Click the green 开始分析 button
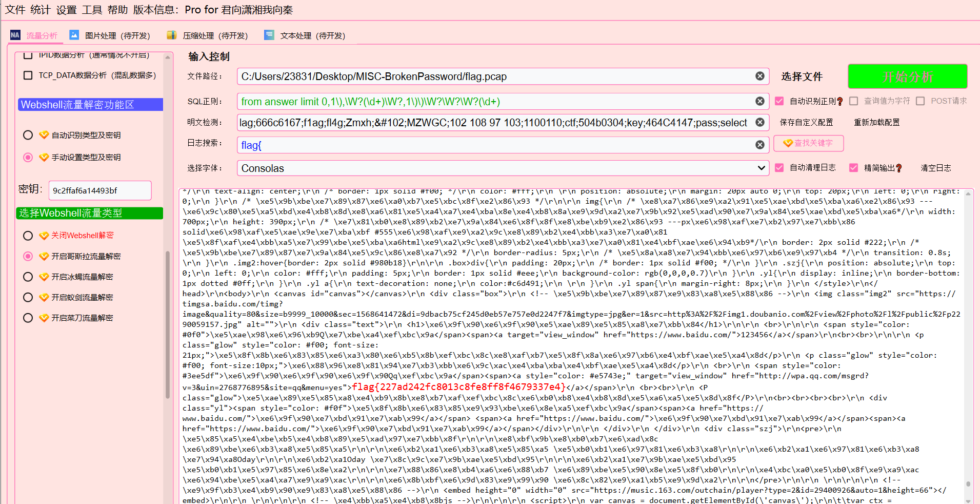The height and width of the screenshot is (504, 980). pyautogui.click(x=908, y=76)
